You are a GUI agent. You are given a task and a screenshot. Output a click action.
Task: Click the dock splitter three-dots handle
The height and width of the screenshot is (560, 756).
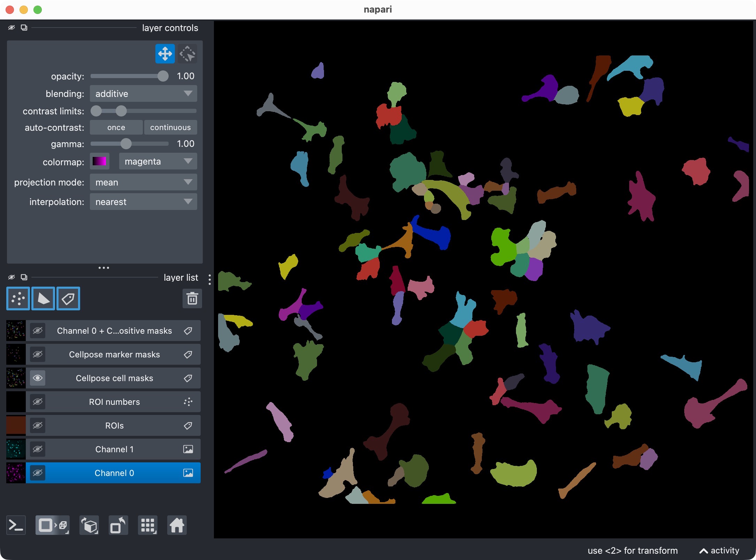[x=104, y=268]
